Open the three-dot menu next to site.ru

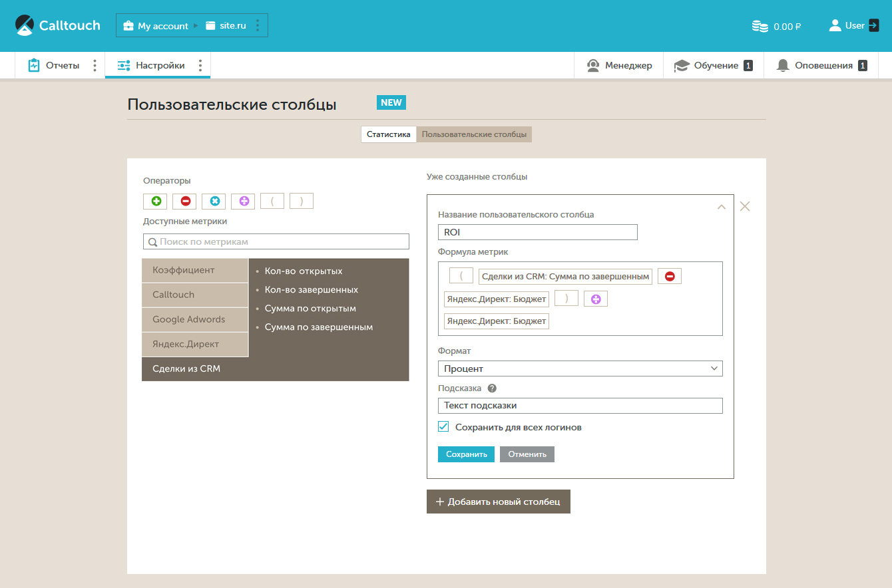coord(258,26)
